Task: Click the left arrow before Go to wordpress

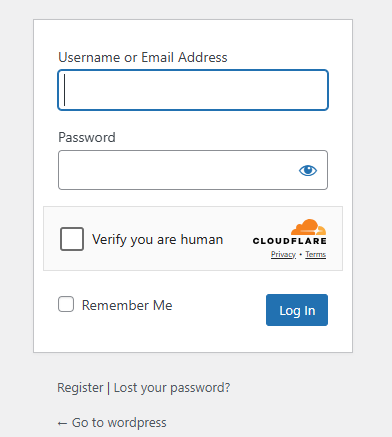Action: click(x=62, y=423)
